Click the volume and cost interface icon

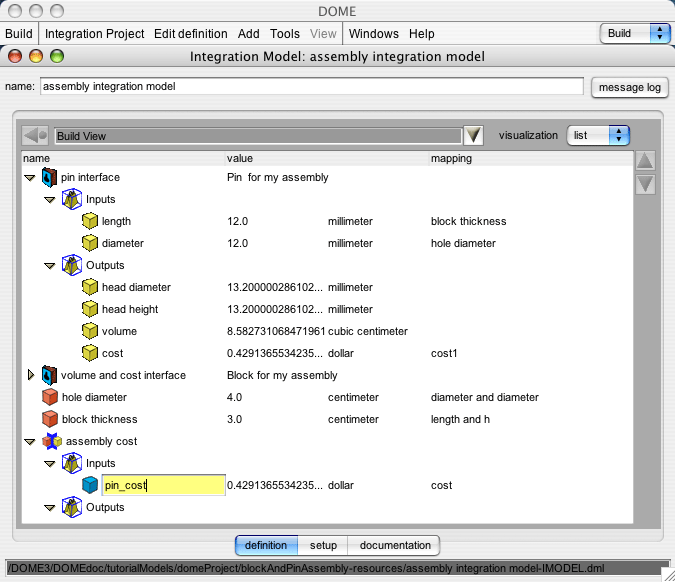click(49, 375)
